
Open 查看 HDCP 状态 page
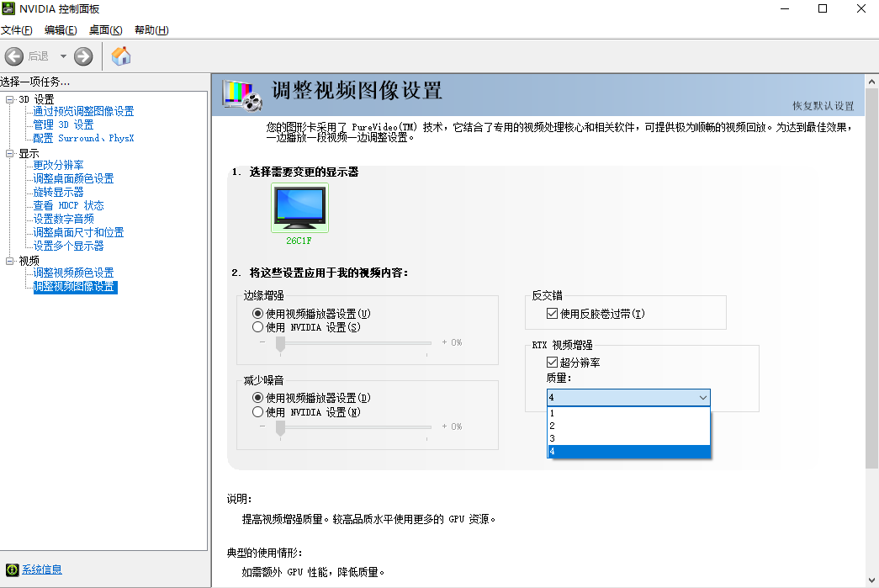pos(68,206)
